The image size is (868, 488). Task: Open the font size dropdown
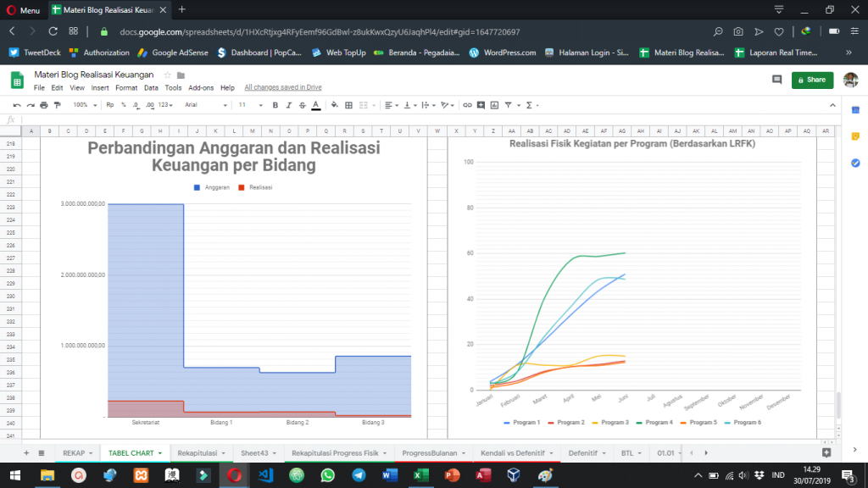coord(248,105)
